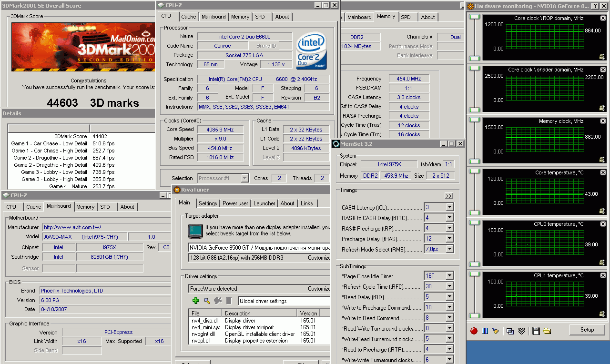Image resolution: width=610 pixels, height=364 pixels.
Task: Close the CPU1 temperature graph
Action: click(x=603, y=275)
